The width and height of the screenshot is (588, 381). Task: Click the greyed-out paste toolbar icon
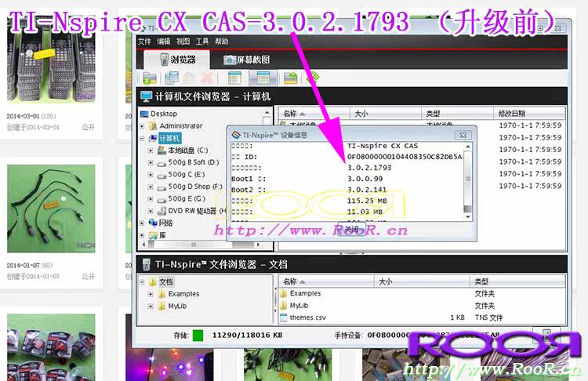[x=190, y=78]
